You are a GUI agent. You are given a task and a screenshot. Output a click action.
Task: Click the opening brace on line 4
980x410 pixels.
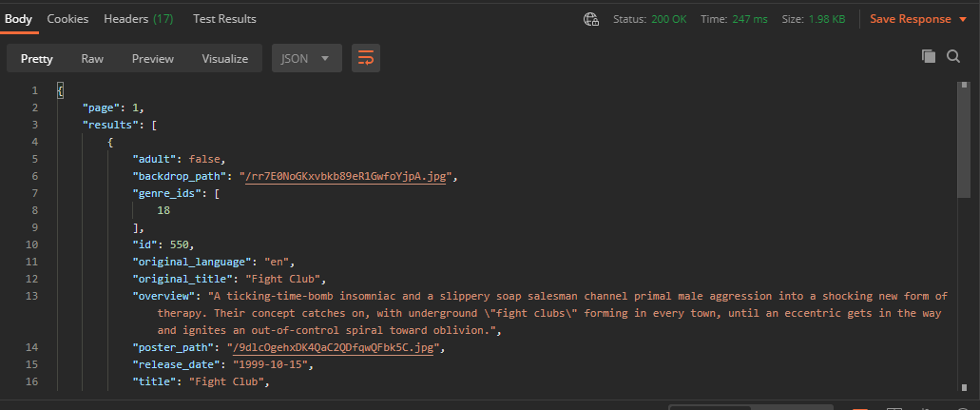point(110,142)
